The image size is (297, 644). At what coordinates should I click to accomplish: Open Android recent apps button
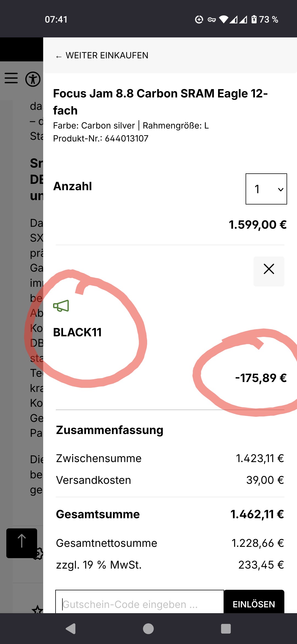(x=226, y=629)
